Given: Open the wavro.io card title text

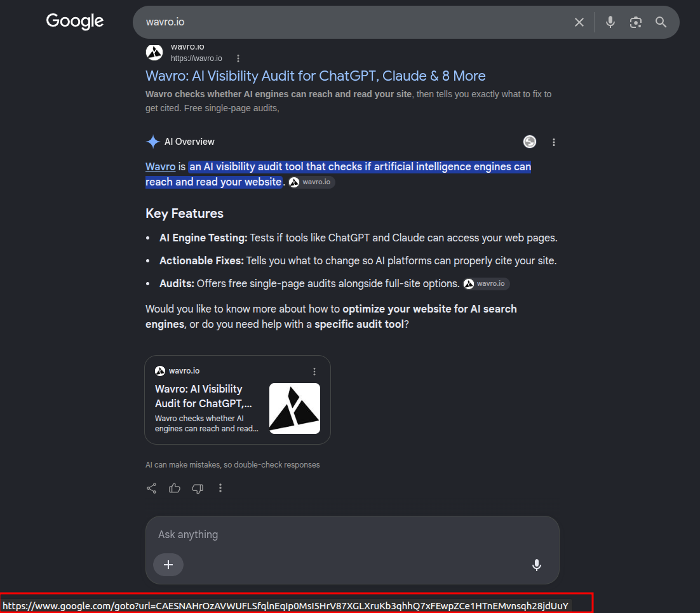Looking at the screenshot, I should (x=203, y=396).
